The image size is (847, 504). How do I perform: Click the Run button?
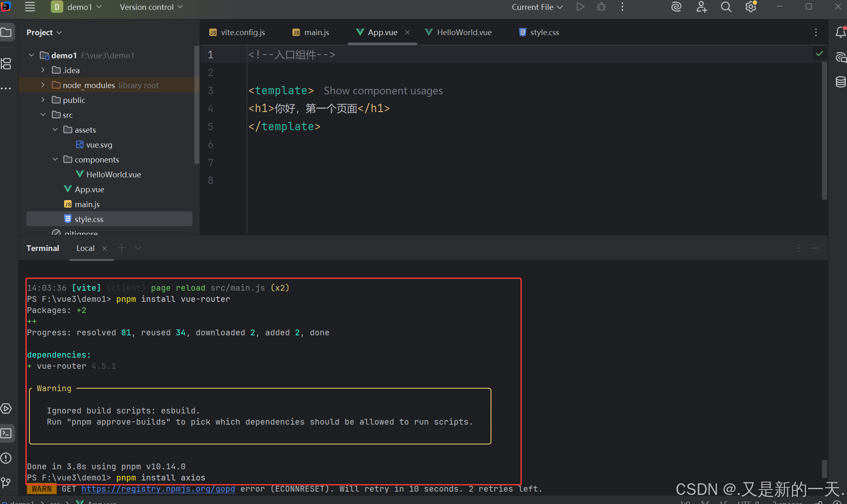[x=580, y=7]
